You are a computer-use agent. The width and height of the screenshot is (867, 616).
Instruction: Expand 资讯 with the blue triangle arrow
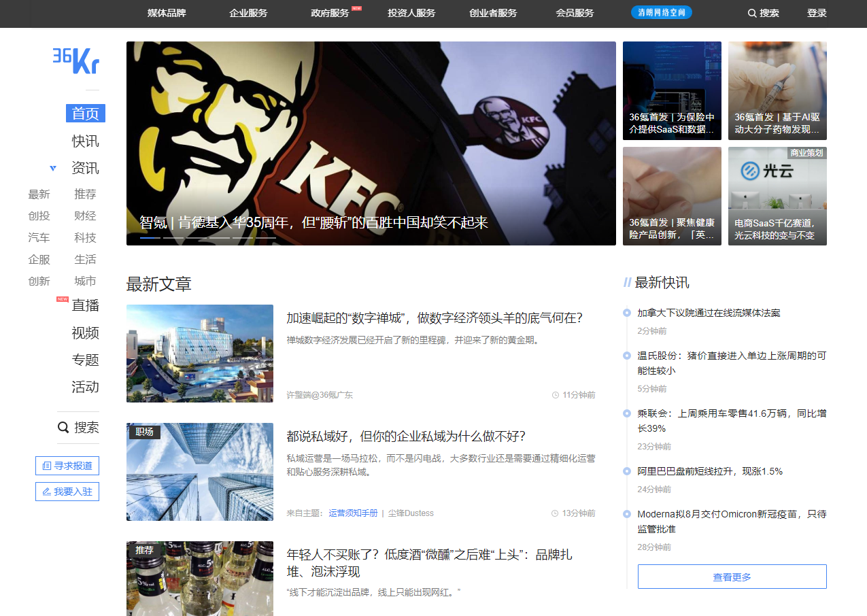pyautogui.click(x=53, y=168)
